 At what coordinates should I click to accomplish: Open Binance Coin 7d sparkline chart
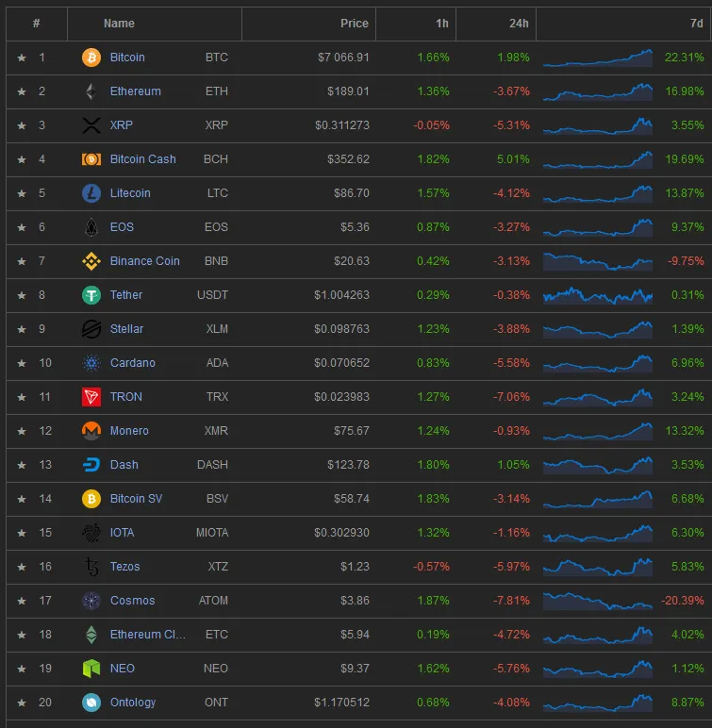pyautogui.click(x=598, y=261)
